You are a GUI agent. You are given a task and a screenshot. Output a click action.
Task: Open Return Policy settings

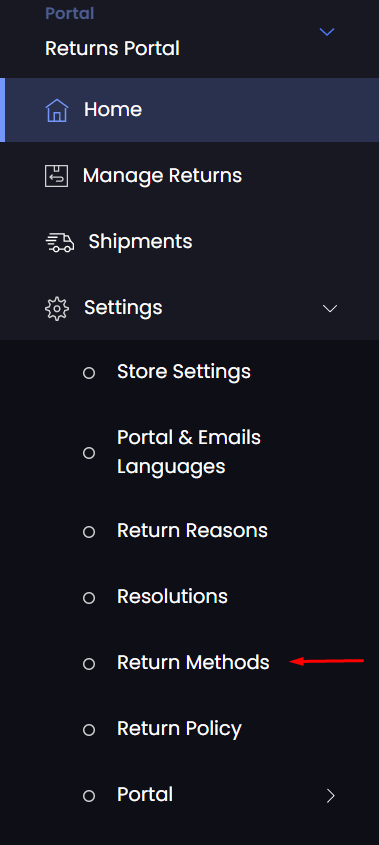click(x=179, y=729)
